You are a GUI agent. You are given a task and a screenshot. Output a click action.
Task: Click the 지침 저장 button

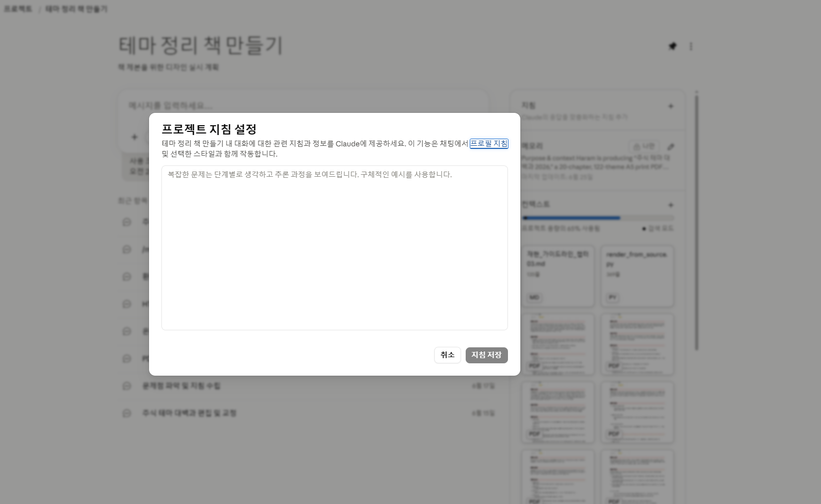tap(487, 355)
